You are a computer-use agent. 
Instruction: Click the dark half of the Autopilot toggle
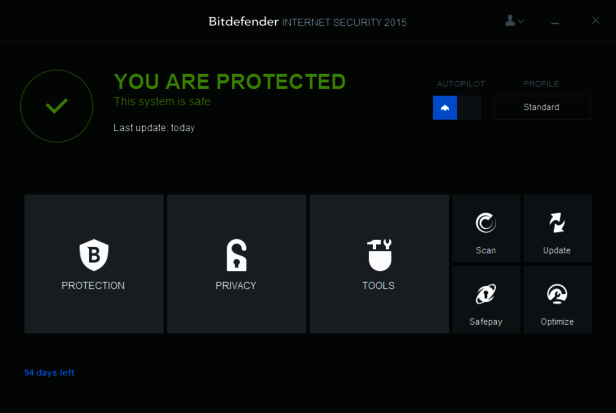[470, 108]
